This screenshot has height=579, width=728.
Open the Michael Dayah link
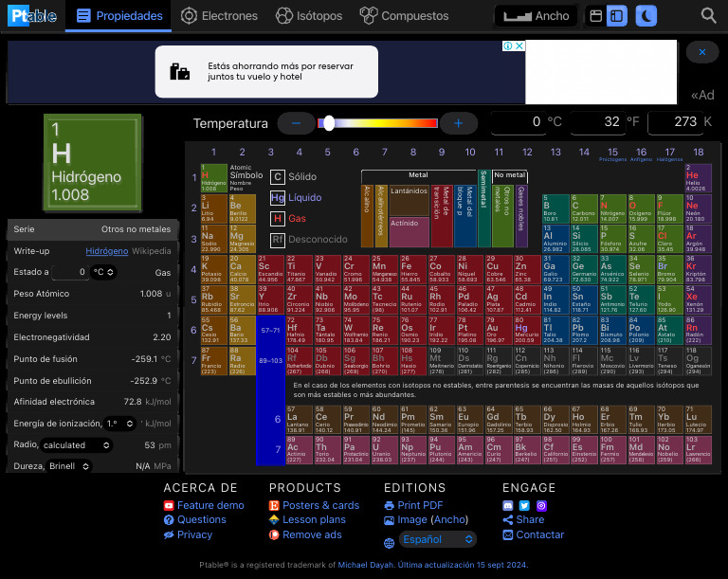[366, 565]
